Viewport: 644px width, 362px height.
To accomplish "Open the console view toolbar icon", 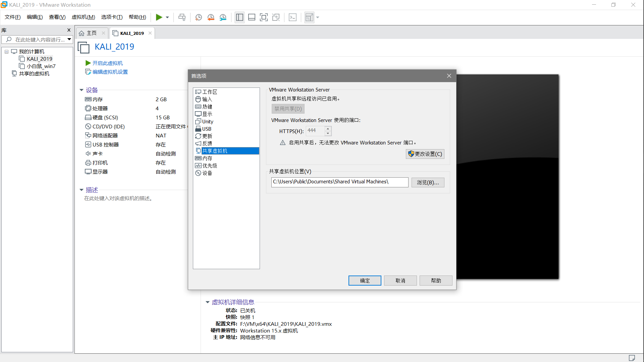I will [293, 17].
